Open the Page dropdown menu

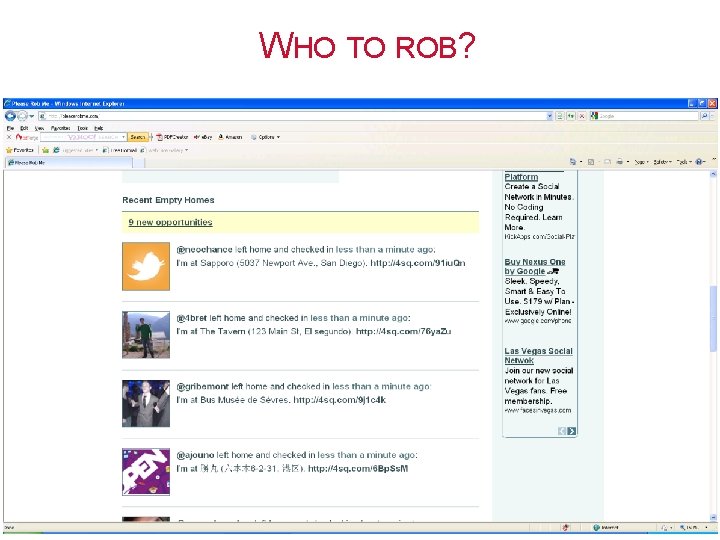click(641, 162)
